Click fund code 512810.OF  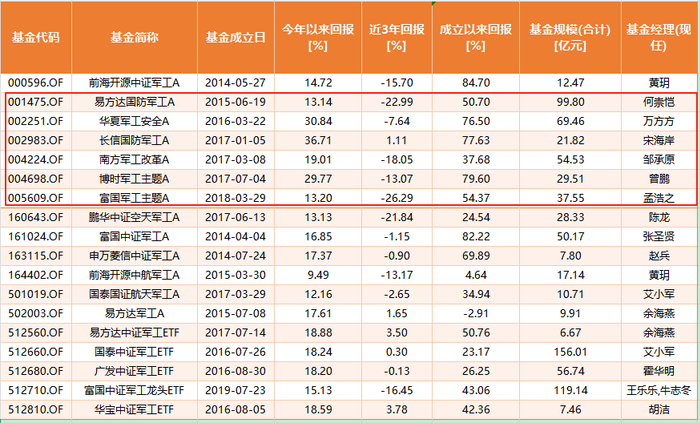coord(36,410)
